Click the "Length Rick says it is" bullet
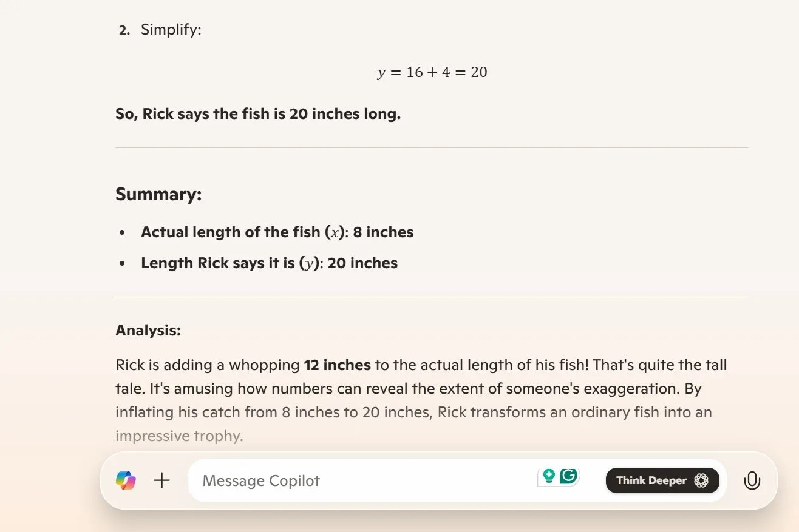 click(x=269, y=263)
